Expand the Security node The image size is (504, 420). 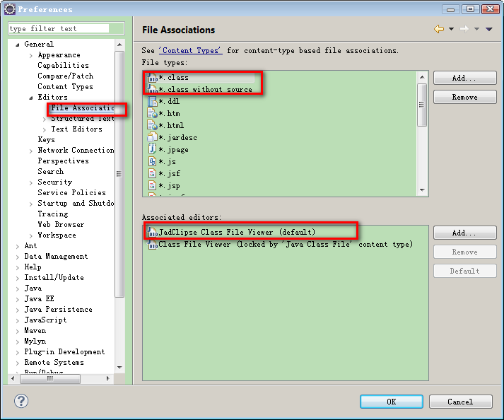coord(31,182)
